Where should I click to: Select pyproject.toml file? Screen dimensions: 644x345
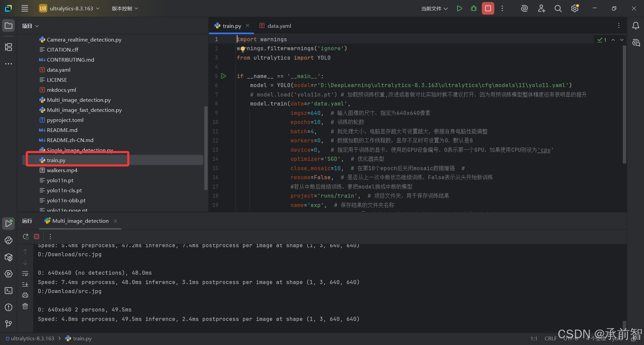point(65,120)
